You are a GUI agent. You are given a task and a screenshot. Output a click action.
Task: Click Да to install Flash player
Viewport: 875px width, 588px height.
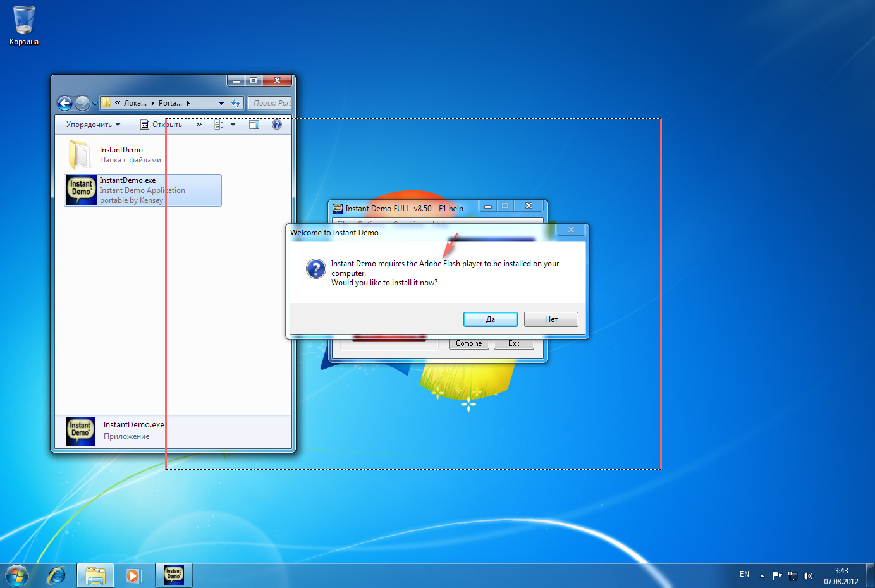(491, 319)
